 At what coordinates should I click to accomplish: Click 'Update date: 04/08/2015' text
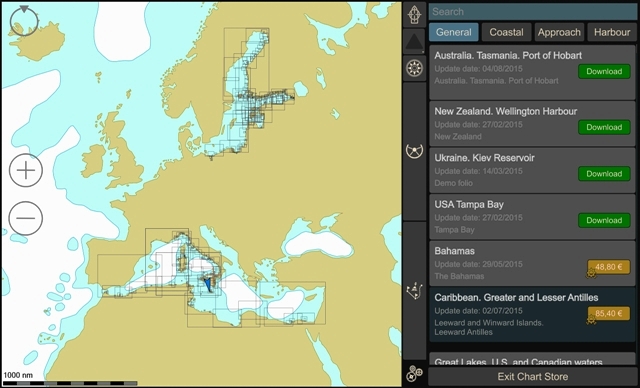(478, 69)
